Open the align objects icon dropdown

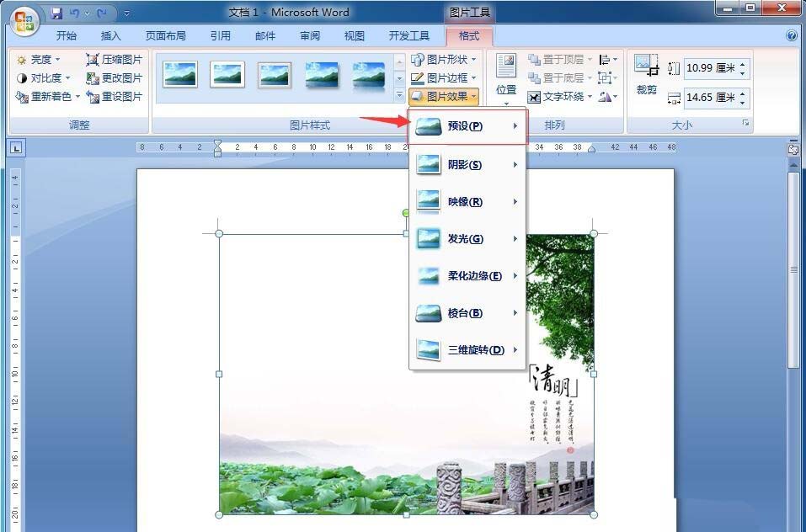[608, 60]
